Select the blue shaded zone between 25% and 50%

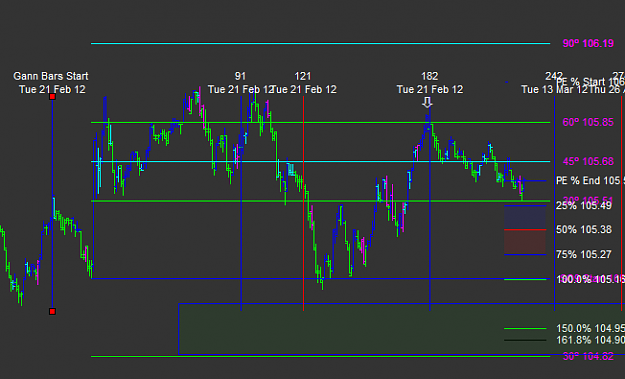(x=525, y=218)
